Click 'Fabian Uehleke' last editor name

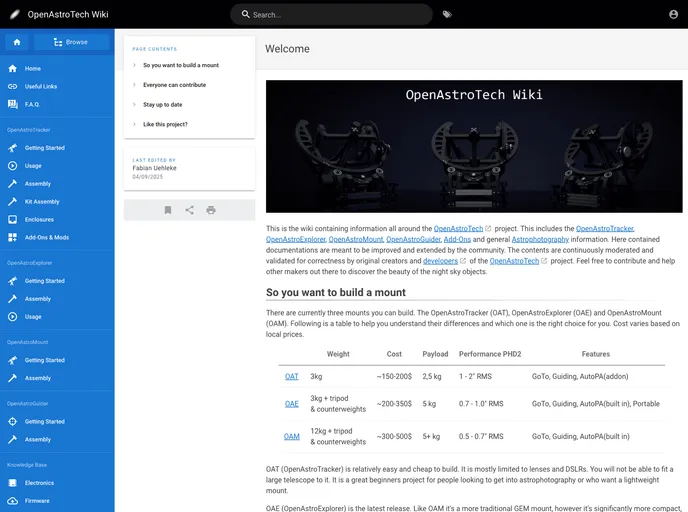[x=154, y=168]
